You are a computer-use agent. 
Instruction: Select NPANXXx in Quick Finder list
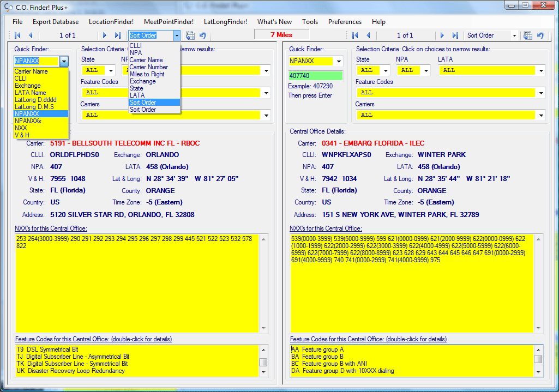41,121
